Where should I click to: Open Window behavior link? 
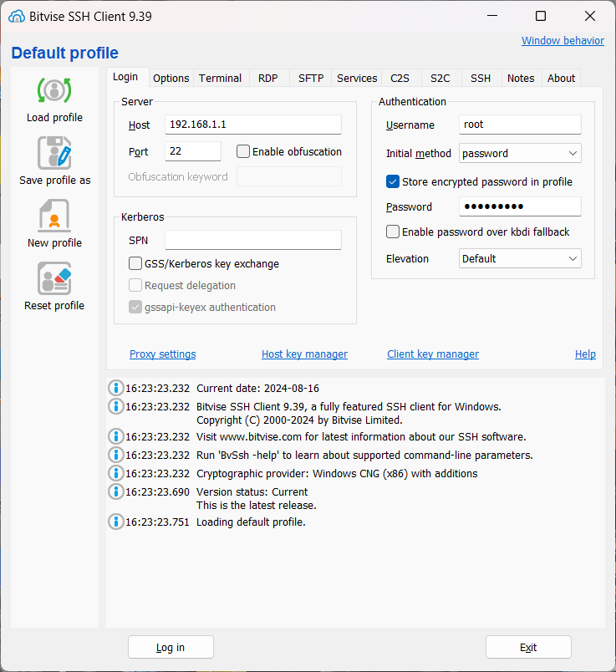pyautogui.click(x=563, y=41)
